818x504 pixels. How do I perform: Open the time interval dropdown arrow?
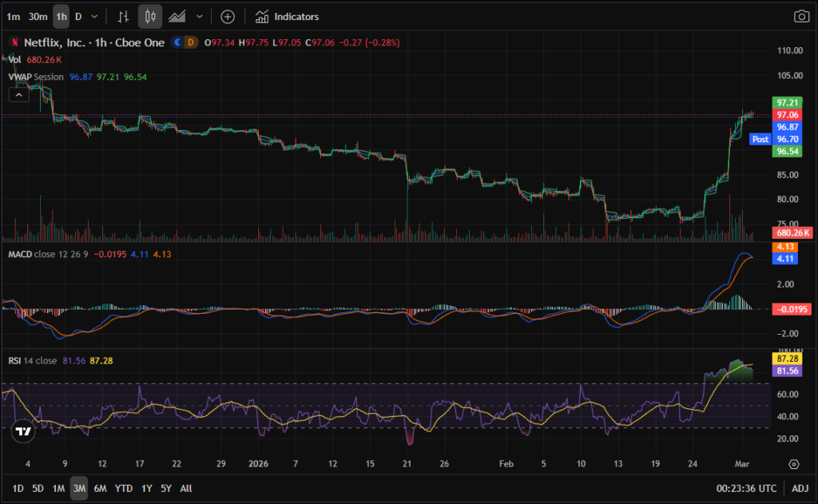(x=95, y=17)
